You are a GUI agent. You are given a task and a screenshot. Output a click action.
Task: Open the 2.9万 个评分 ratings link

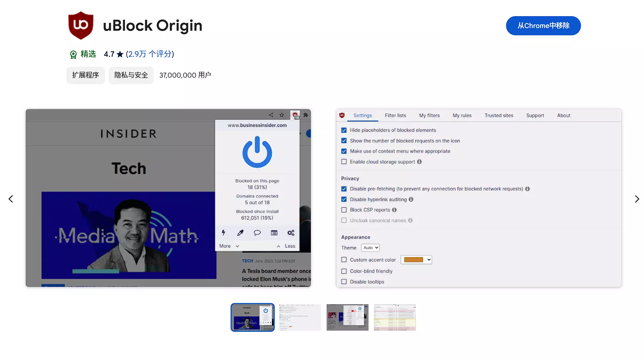(150, 54)
